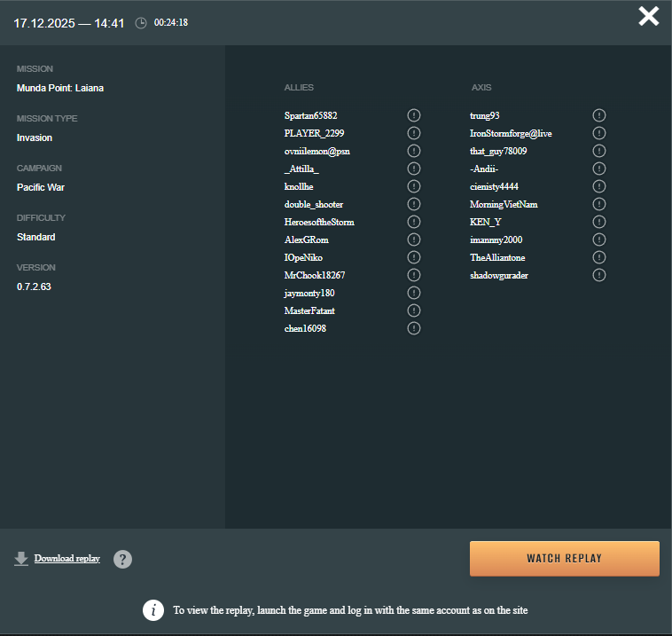The width and height of the screenshot is (672, 636).
Task: Click the report icon for trung93
Action: (x=599, y=115)
